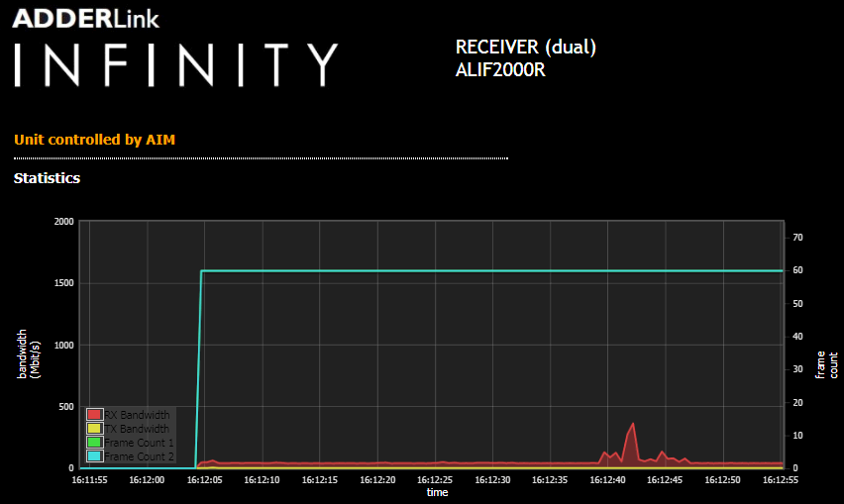Click the 500 bandwidth axis value

pyautogui.click(x=66, y=407)
